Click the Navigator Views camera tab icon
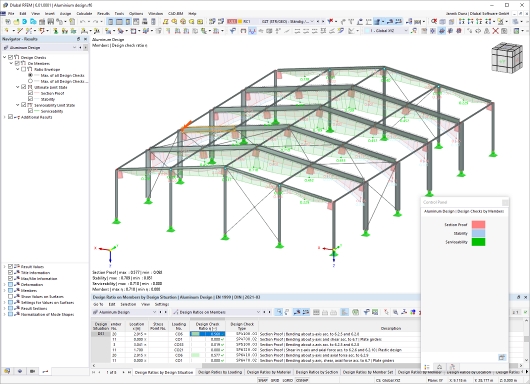Screen dimensions: 530x384 coord(32,371)
